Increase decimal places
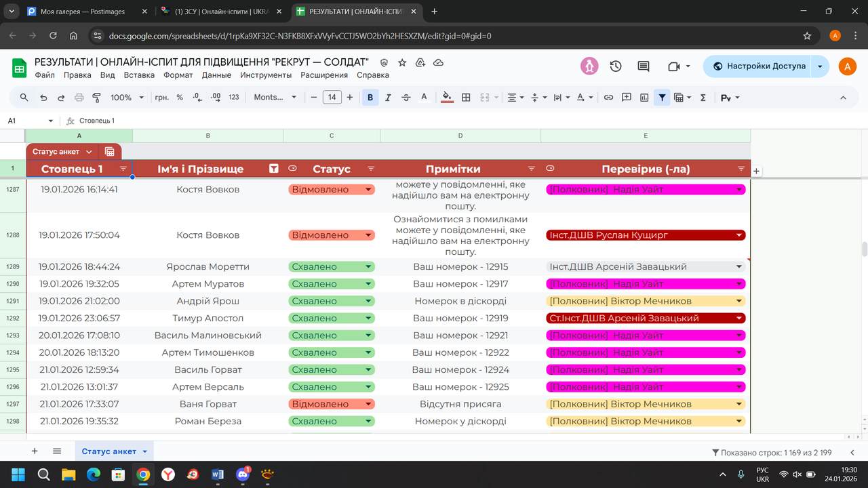 coord(216,98)
